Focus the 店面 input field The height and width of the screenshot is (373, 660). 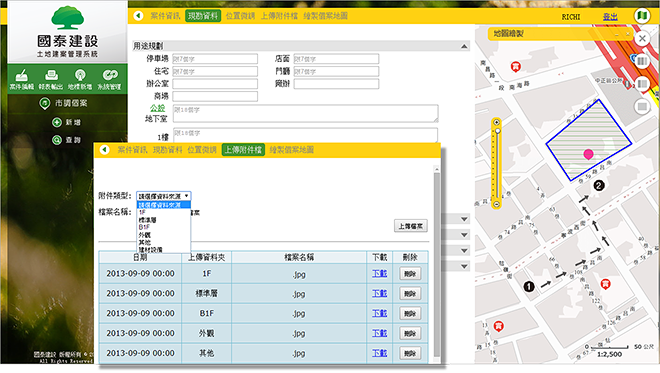point(336,59)
